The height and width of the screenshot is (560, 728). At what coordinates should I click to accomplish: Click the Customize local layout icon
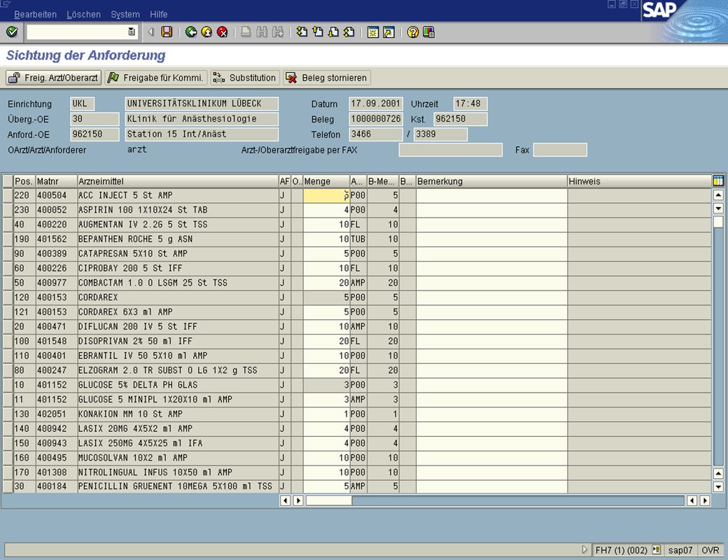pyautogui.click(x=428, y=31)
